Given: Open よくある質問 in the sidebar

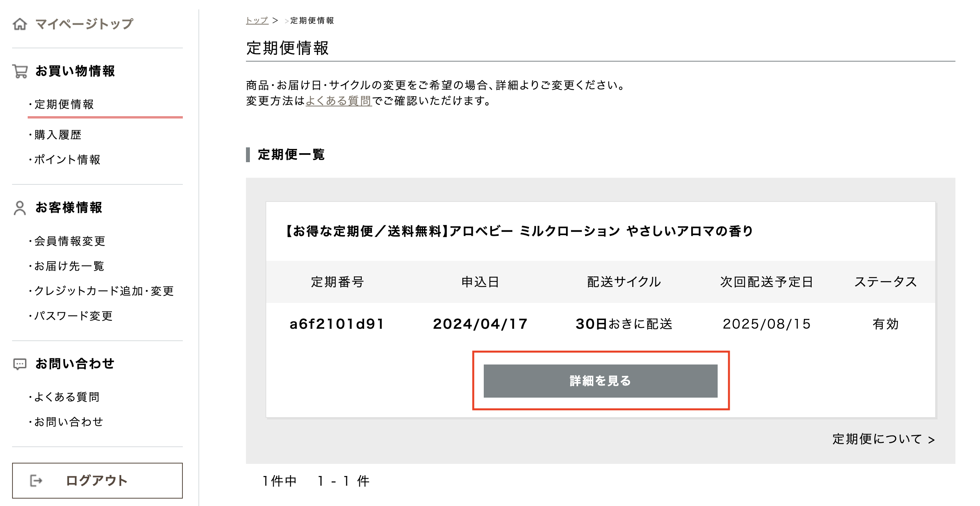Looking at the screenshot, I should tap(67, 397).
